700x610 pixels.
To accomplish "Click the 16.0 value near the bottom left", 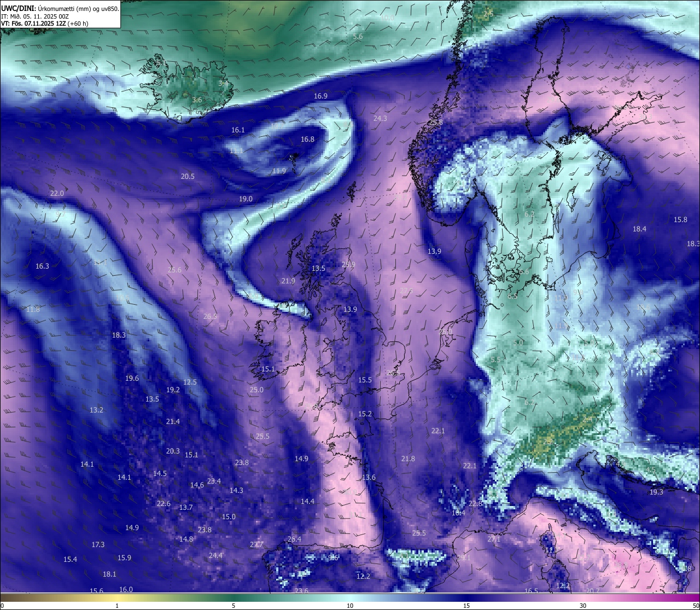I will [x=126, y=590].
